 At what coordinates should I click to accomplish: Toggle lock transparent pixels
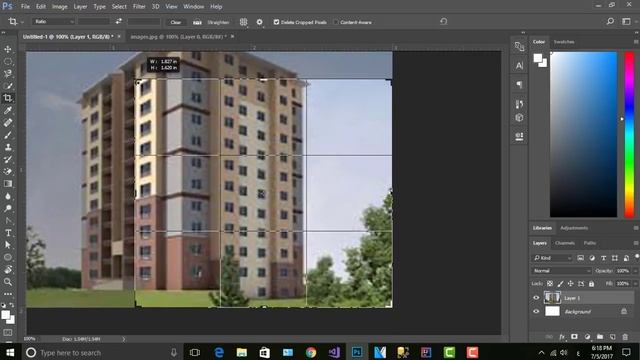550,283
